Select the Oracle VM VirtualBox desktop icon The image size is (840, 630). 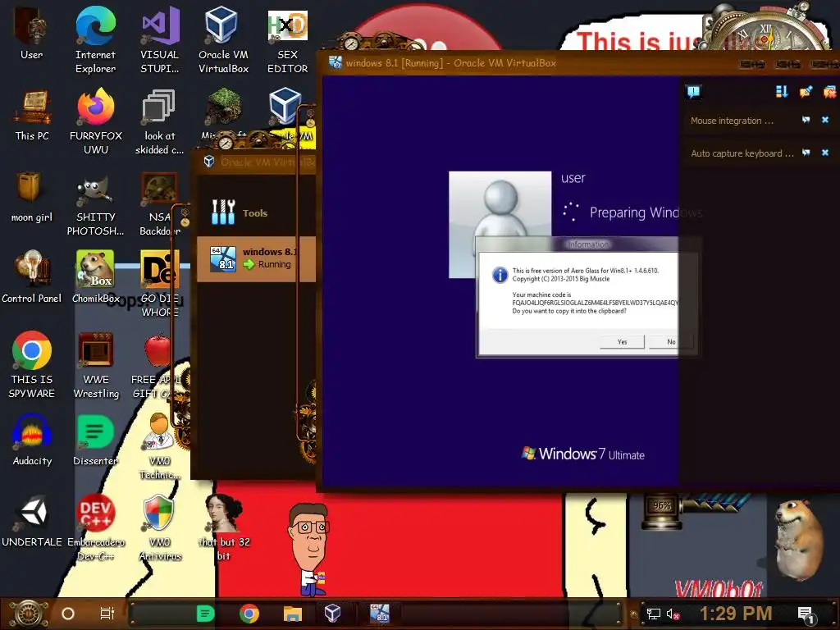(223, 39)
